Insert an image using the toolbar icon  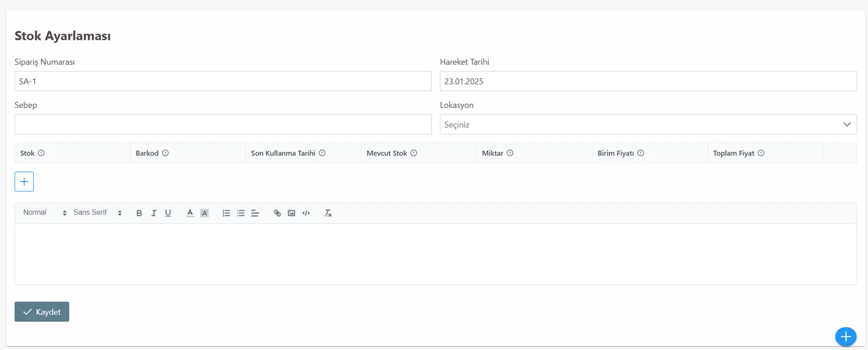coord(291,213)
